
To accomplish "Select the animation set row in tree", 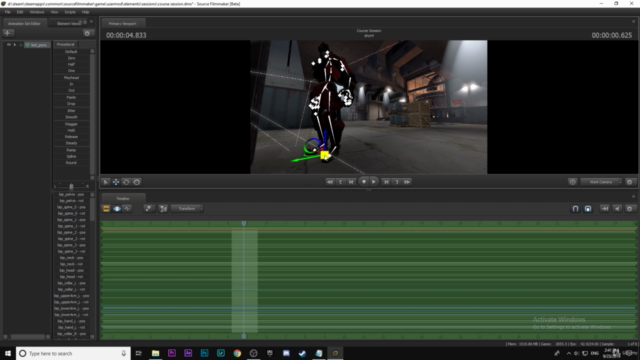I will 38,45.
